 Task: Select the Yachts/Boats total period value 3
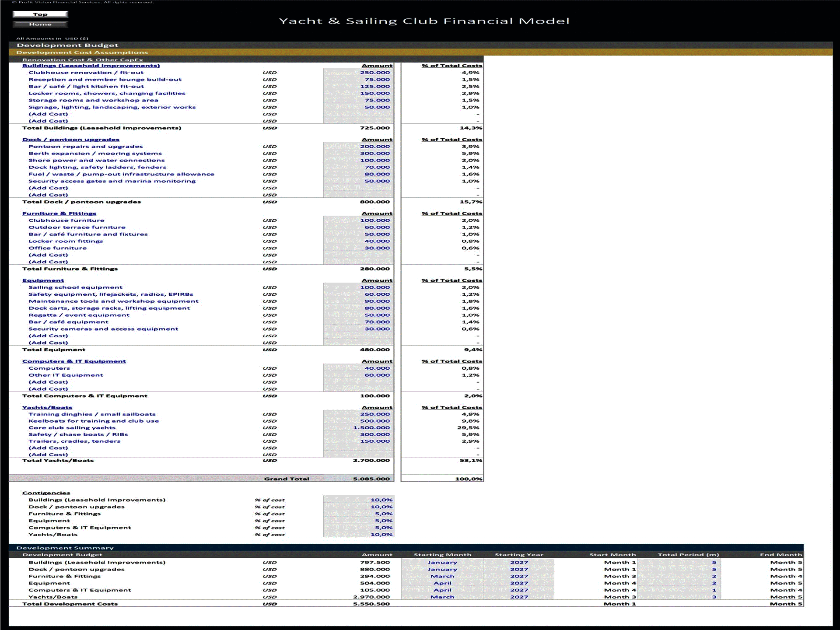click(679, 597)
